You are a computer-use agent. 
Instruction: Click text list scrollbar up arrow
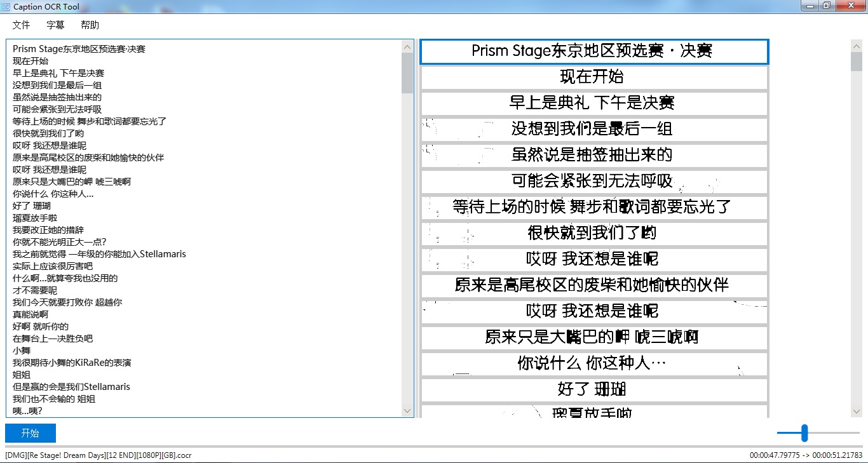407,46
